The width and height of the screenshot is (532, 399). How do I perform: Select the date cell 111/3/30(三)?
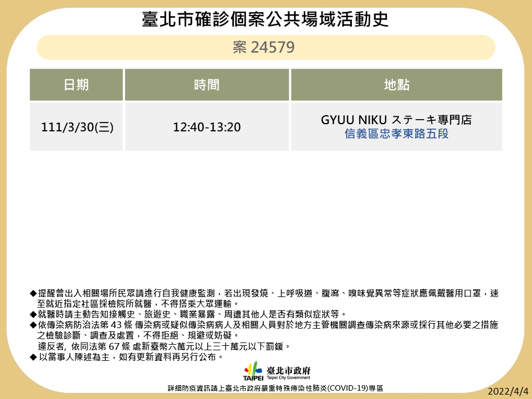tap(78, 127)
